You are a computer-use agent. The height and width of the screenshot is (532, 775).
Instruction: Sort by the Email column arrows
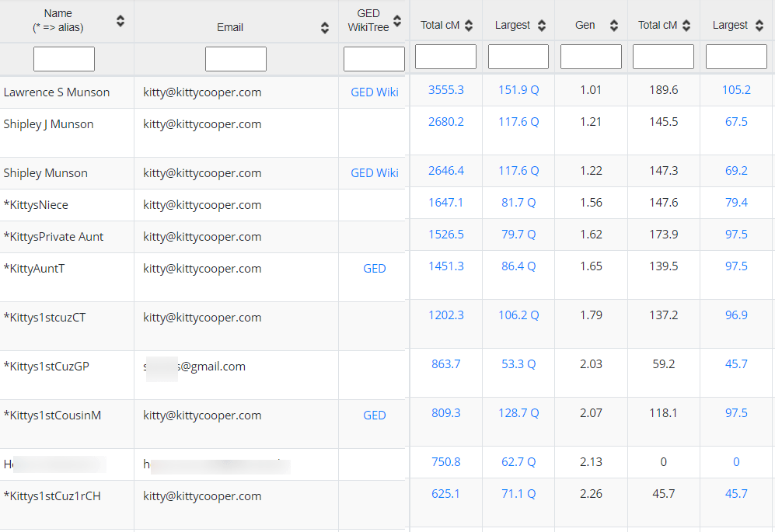click(325, 28)
